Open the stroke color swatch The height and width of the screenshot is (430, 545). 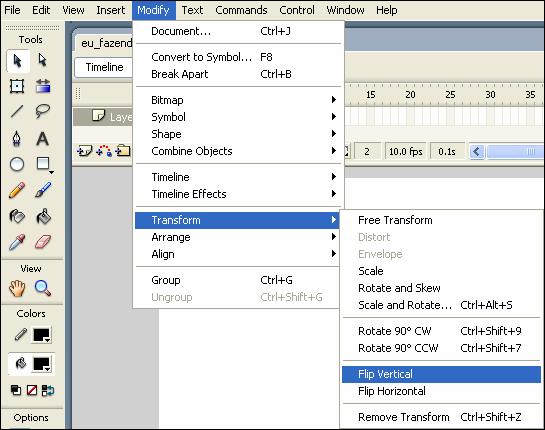coord(42,335)
